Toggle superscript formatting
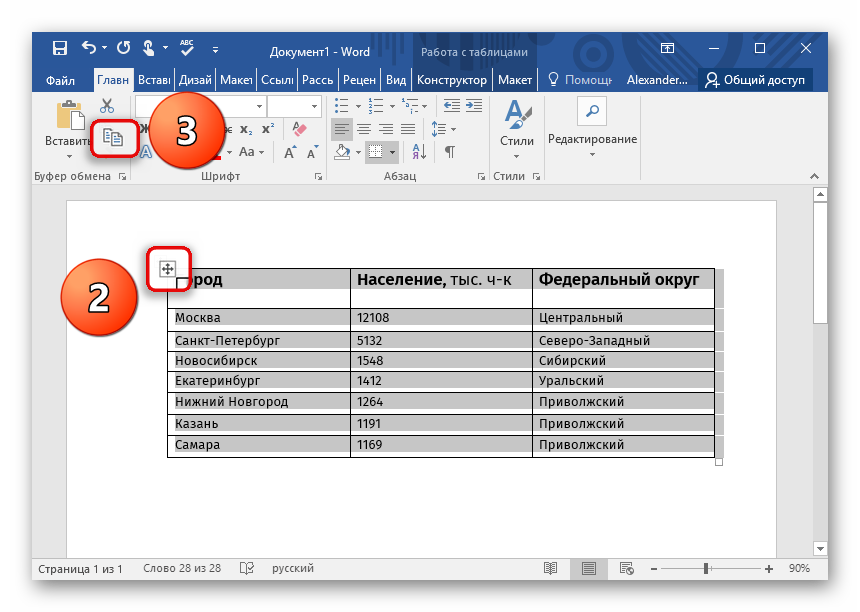This screenshot has width=860, height=612. pos(267,129)
